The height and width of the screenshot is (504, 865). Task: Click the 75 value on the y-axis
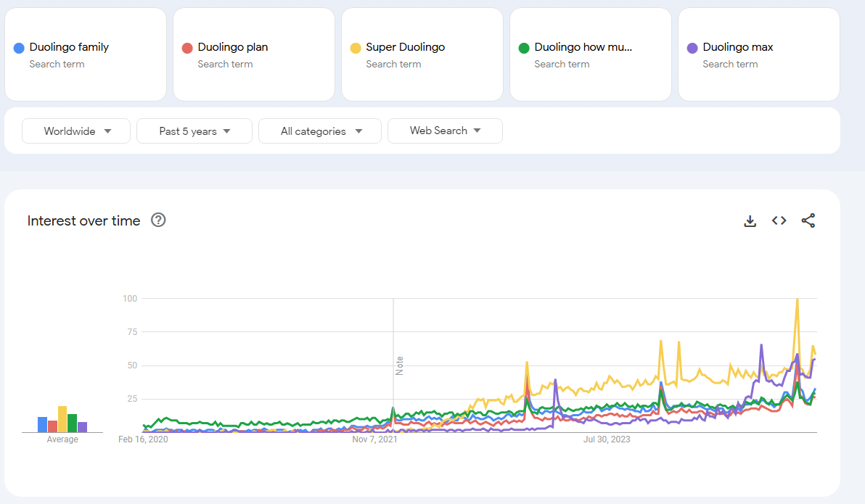pos(132,332)
